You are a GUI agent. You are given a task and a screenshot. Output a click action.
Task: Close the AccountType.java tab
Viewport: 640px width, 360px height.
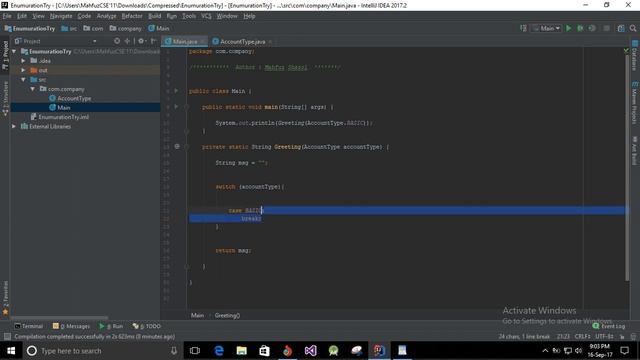pos(270,42)
